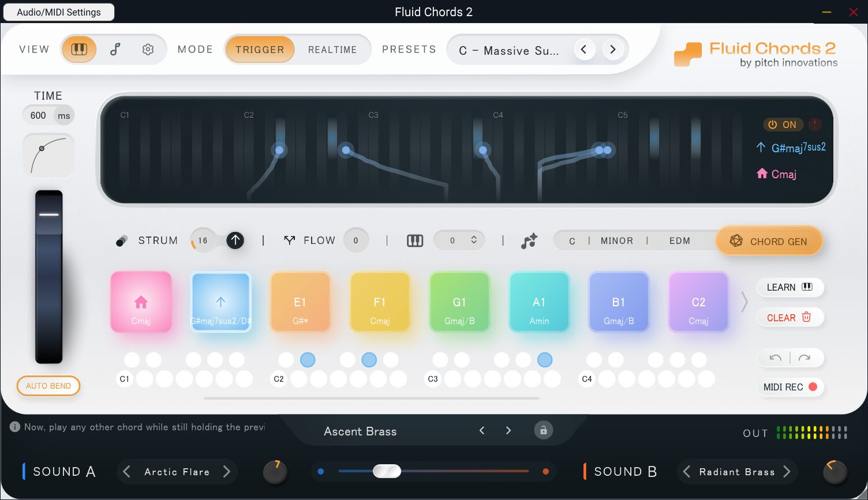Viewport: 868px width, 500px height.
Task: Select the pink home Cmaj pad
Action: pyautogui.click(x=141, y=302)
